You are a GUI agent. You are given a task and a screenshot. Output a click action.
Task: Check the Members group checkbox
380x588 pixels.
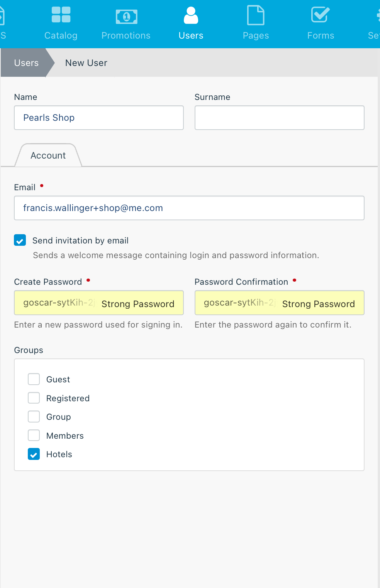point(34,435)
